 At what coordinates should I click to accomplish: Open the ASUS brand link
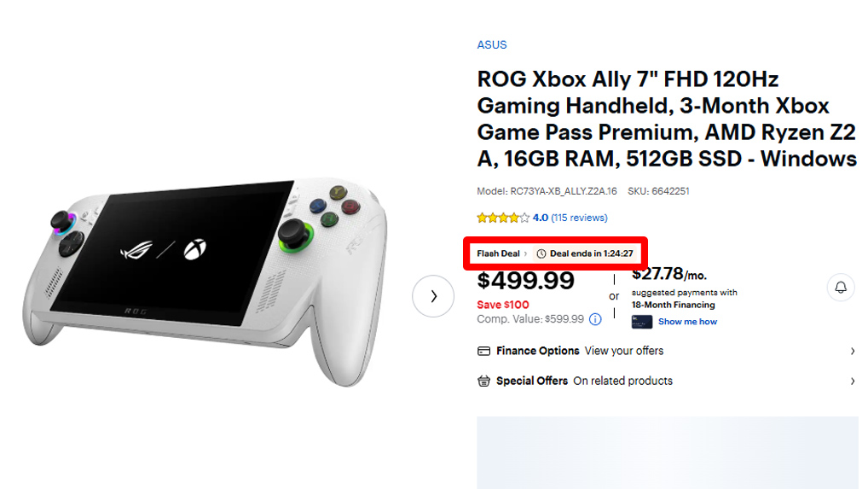(492, 45)
